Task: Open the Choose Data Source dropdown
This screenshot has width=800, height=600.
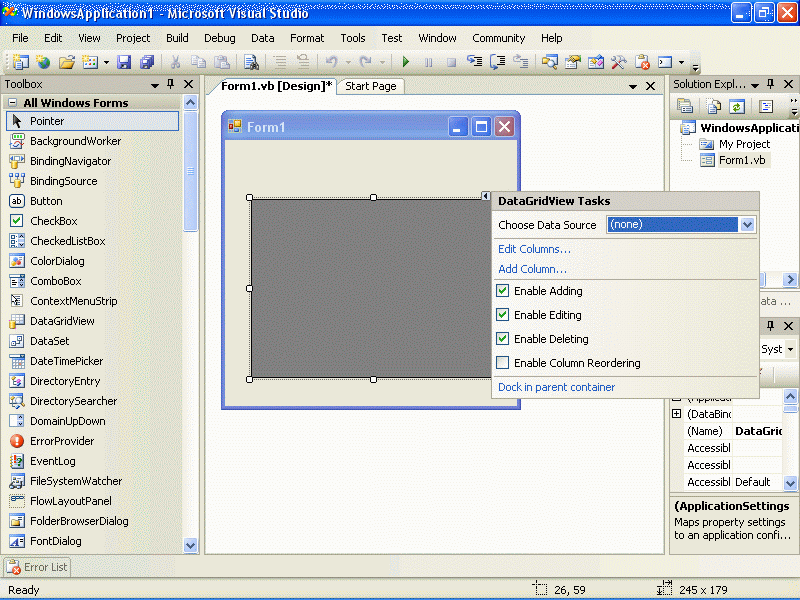Action: point(747,224)
